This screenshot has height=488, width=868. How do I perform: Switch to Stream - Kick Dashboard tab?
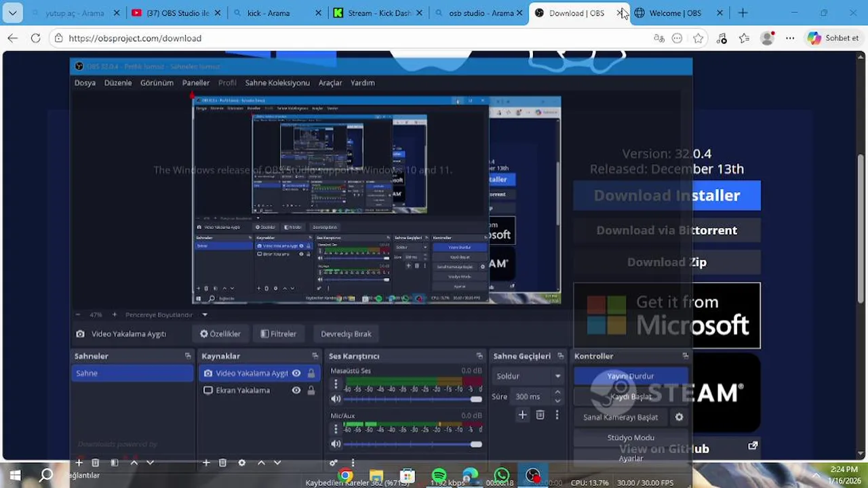(x=378, y=13)
